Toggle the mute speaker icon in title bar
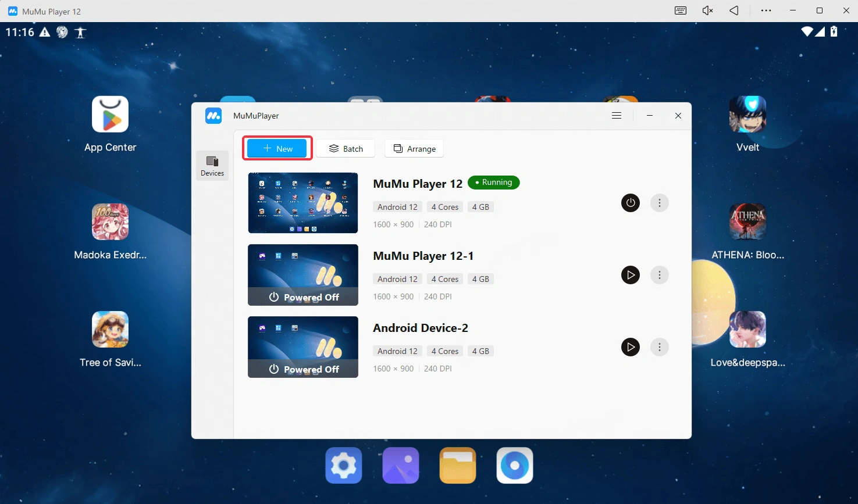Image resolution: width=858 pixels, height=504 pixels. coord(707,10)
